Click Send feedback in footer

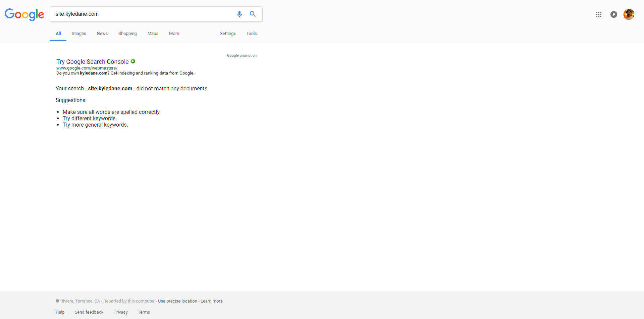pyautogui.click(x=89, y=312)
